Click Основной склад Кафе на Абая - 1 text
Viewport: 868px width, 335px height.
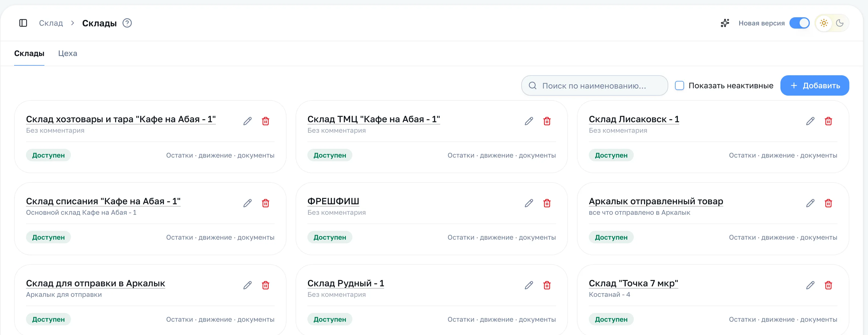(81, 212)
